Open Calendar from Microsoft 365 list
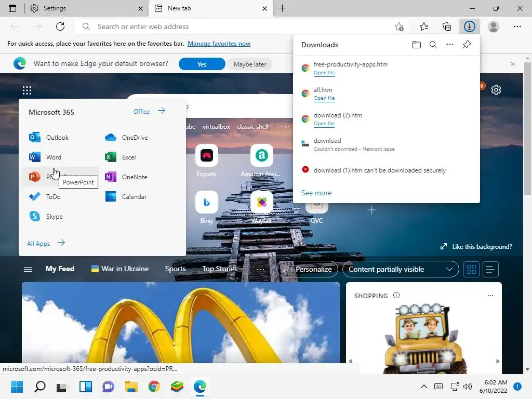Image resolution: width=532 pixels, height=399 pixels. pos(126,197)
